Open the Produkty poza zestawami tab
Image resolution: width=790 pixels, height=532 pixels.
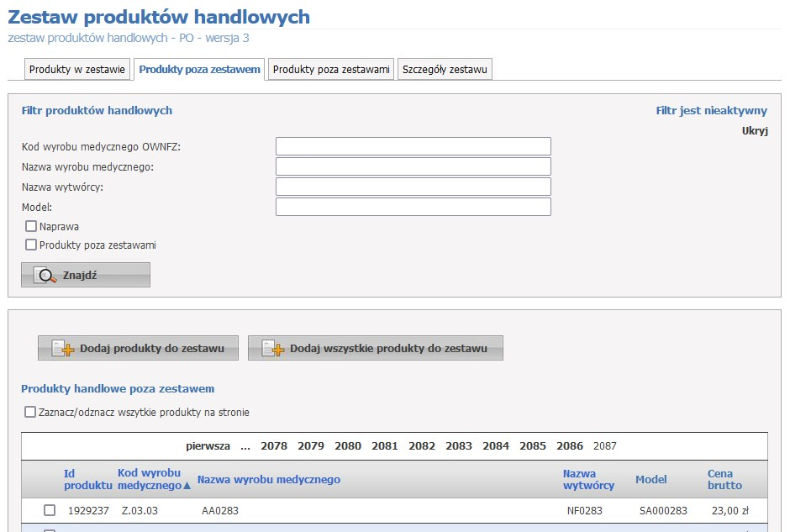[x=331, y=70]
